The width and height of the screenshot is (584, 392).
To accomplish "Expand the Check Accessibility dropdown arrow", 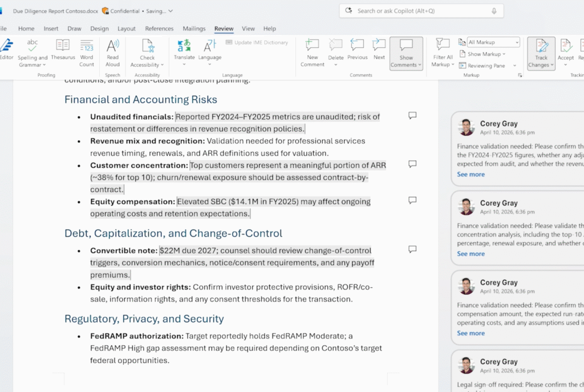I will tap(162, 65).
